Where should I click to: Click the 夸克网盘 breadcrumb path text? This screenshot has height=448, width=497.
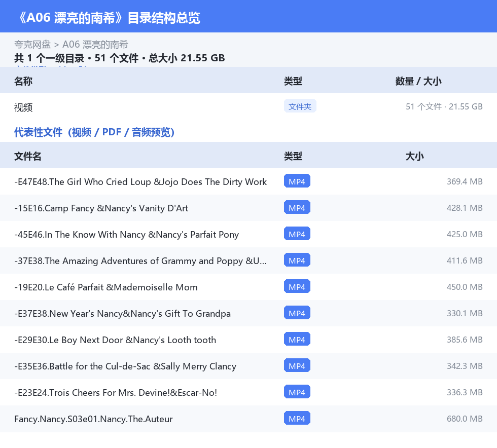(72, 45)
